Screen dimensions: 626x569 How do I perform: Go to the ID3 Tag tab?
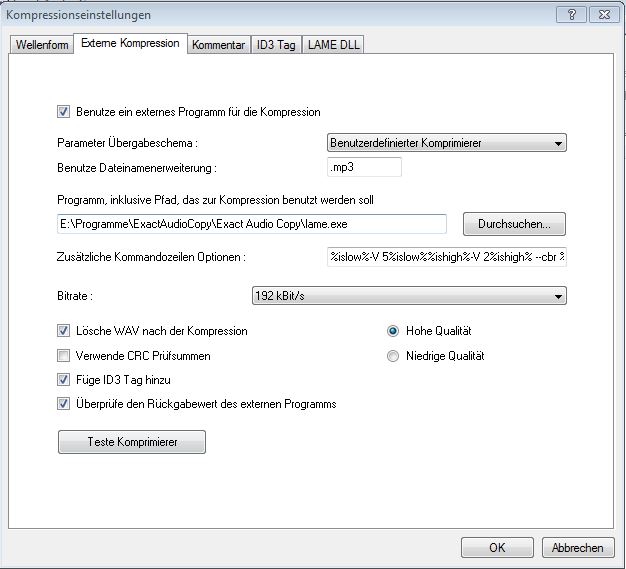coord(275,45)
